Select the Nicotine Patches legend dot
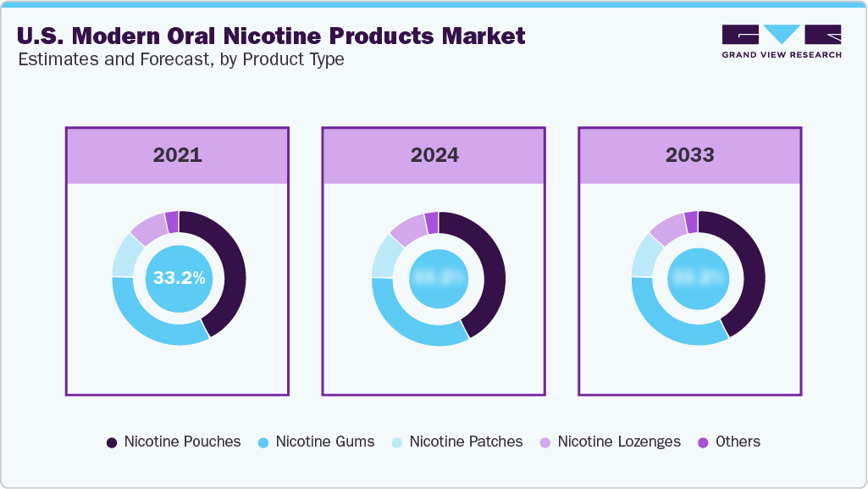 click(x=395, y=442)
